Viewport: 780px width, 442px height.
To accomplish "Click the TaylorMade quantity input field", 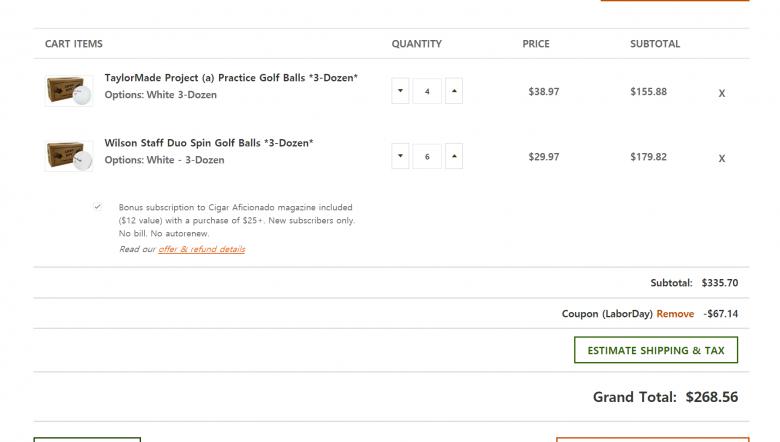I will tap(427, 91).
